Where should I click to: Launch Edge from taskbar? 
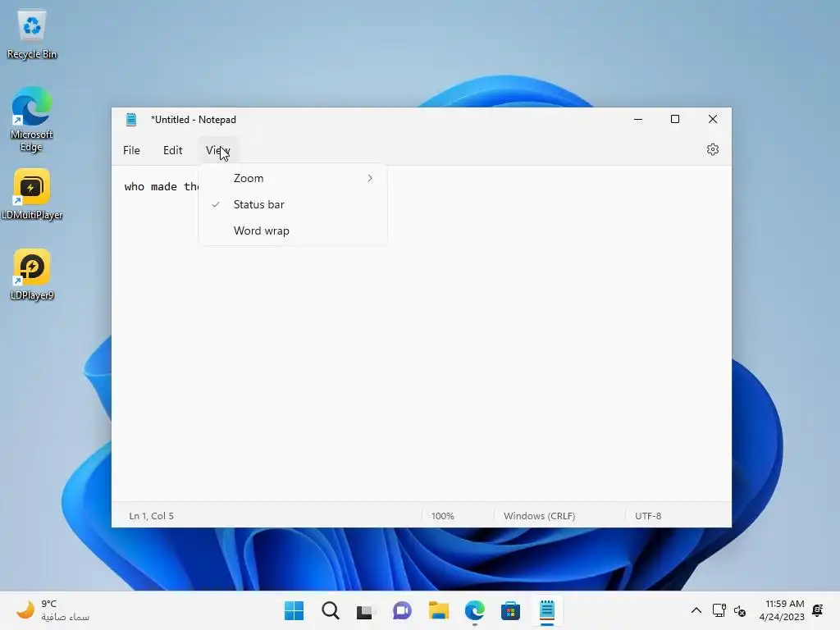(475, 610)
